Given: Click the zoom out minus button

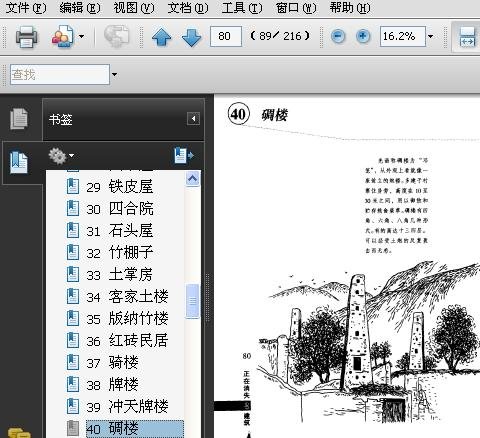Looking at the screenshot, I should click(338, 36).
